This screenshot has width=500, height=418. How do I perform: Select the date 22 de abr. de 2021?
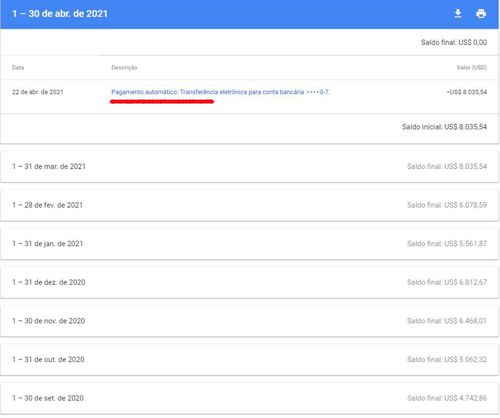(x=38, y=92)
